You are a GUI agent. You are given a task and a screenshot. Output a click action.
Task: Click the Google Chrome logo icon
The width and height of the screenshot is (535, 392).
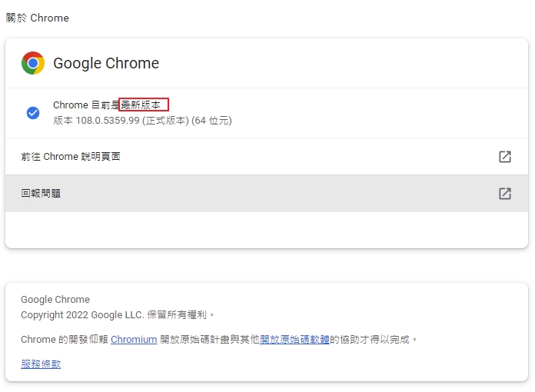33,63
